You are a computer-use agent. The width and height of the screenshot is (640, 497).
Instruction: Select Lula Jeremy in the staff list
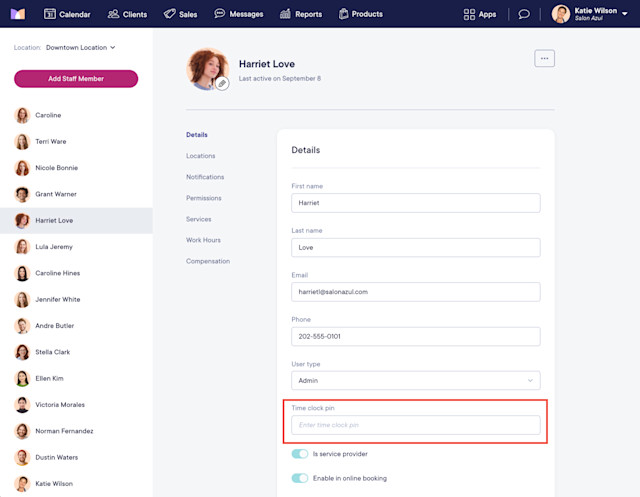76,247
